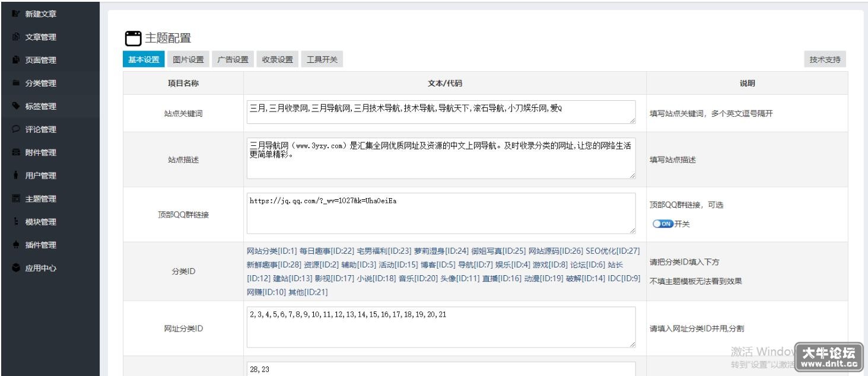868x376 pixels.
Task: Select 主题管理 sidebar icon
Action: click(x=15, y=199)
